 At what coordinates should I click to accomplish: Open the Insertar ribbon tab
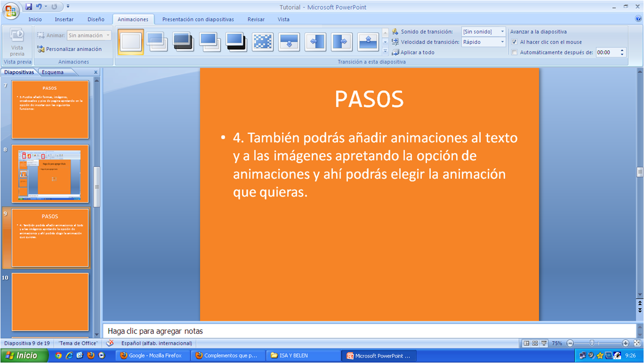click(64, 19)
